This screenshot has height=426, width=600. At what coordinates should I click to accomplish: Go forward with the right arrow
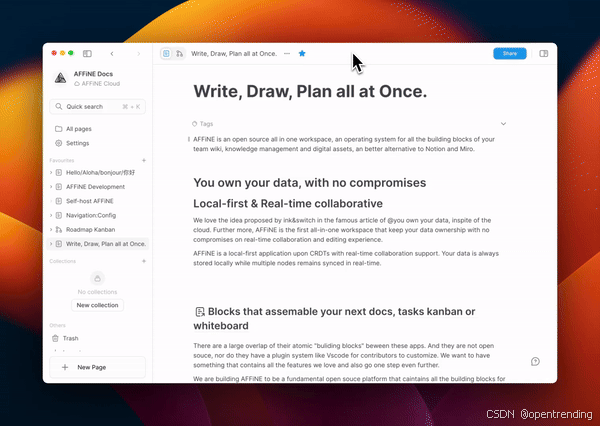pos(139,54)
